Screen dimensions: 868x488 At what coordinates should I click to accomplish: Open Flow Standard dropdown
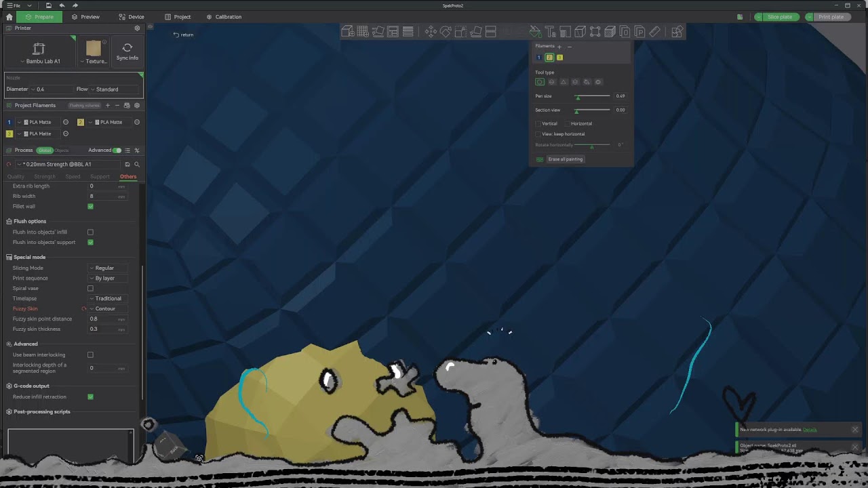114,89
